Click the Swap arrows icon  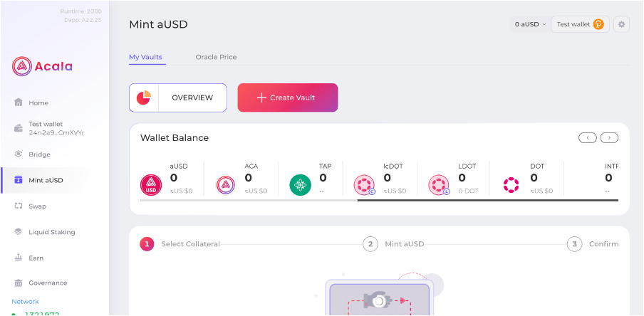click(x=18, y=206)
